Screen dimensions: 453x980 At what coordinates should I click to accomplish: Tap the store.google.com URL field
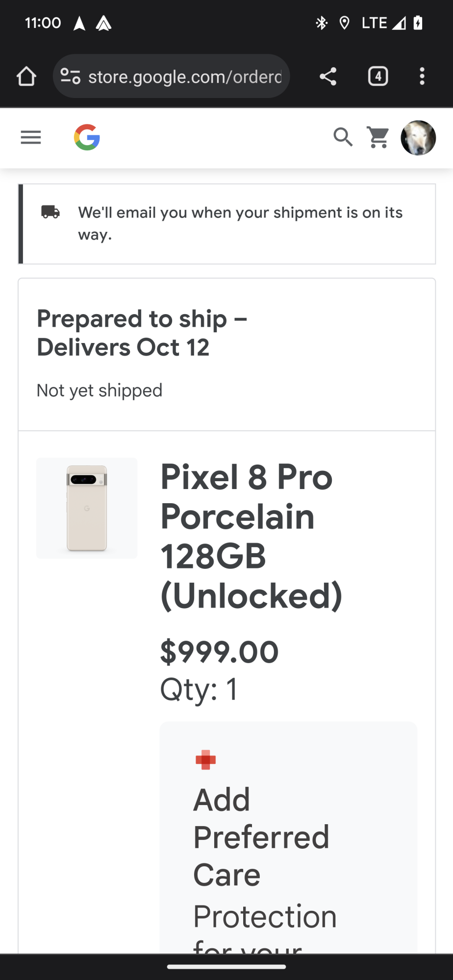coord(184,76)
